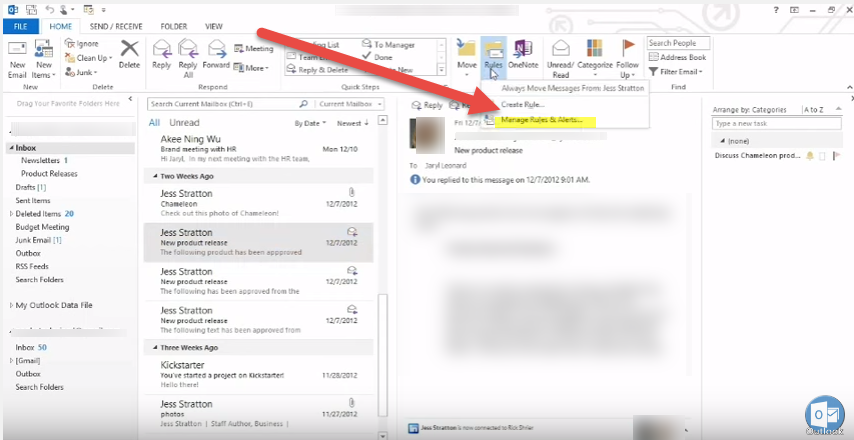Click Reply in the reading pane
Viewport: 854px width, 440px height.
coord(427,106)
